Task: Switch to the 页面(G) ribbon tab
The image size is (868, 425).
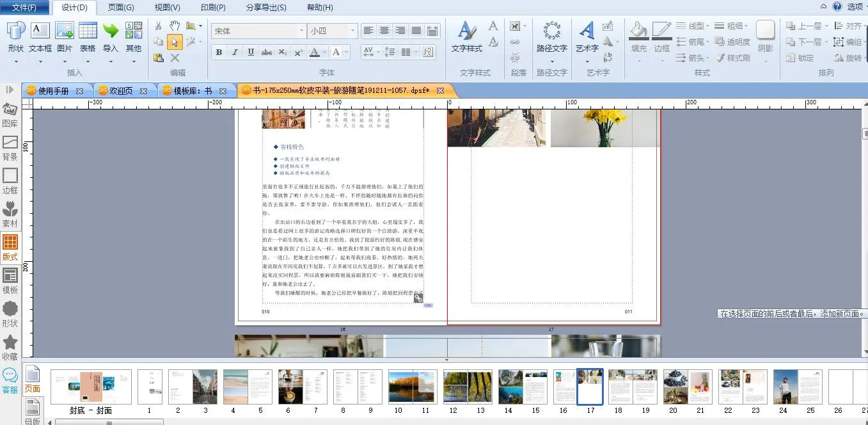Action: point(121,8)
